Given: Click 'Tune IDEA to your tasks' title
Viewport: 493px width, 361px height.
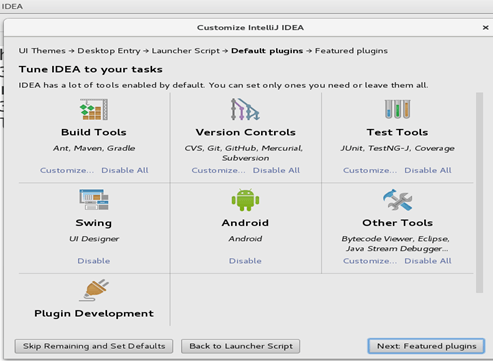Looking at the screenshot, I should click(91, 69).
